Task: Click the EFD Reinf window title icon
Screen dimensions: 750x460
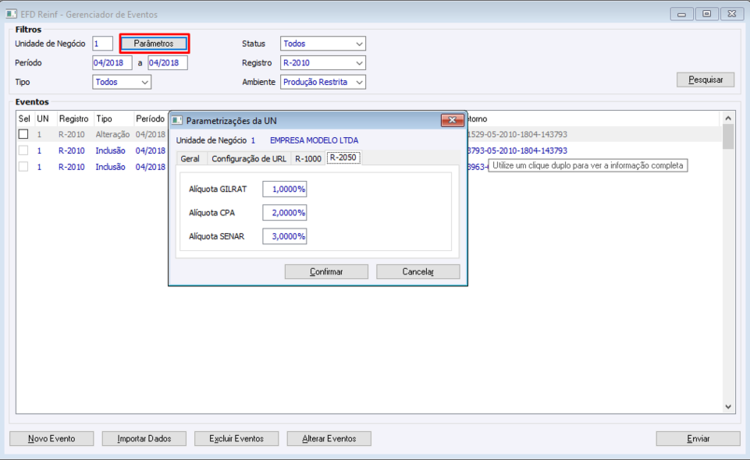Action: pos(11,14)
